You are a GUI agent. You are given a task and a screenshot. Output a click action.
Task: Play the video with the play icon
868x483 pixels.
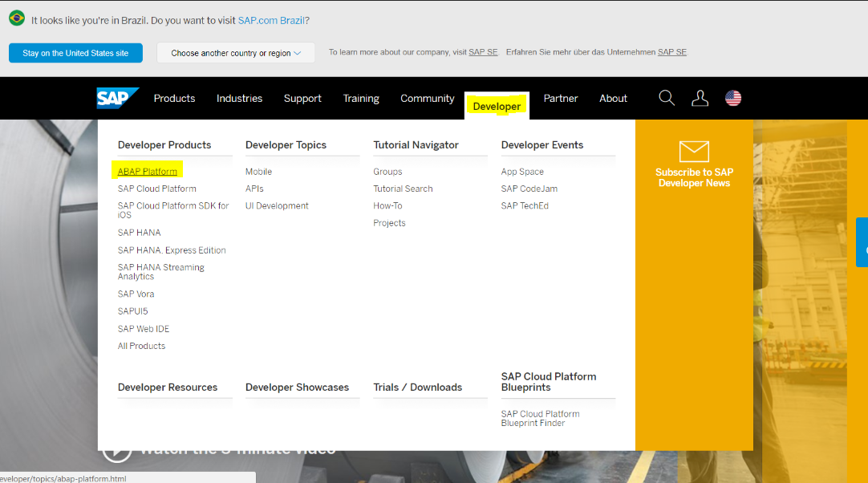(x=117, y=450)
